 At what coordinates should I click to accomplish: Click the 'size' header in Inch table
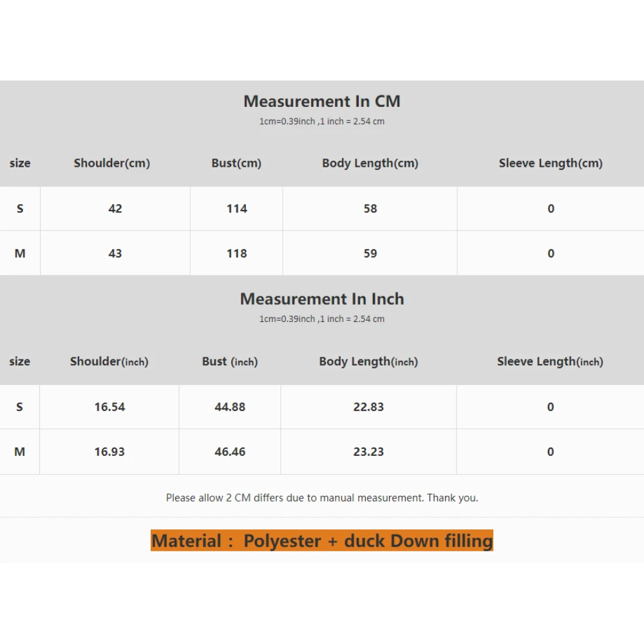[x=19, y=361]
